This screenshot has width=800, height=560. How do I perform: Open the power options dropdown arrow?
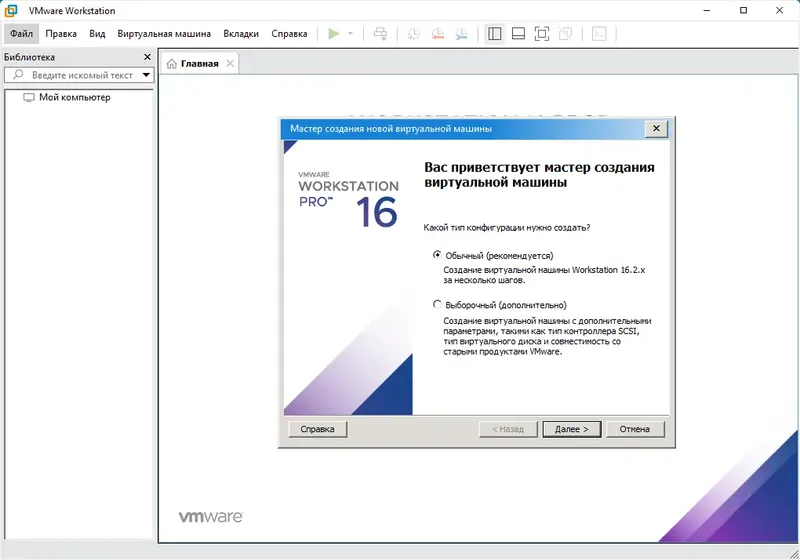(351, 34)
